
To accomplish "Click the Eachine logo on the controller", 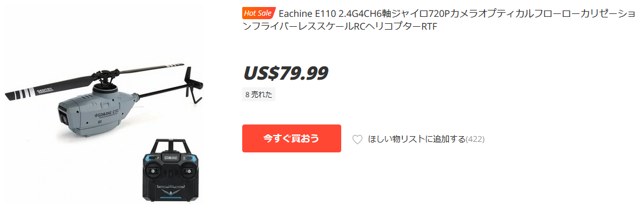I will coord(171,158).
